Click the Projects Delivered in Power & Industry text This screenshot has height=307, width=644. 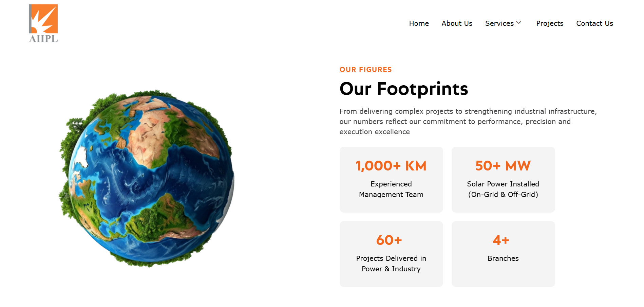391,264
